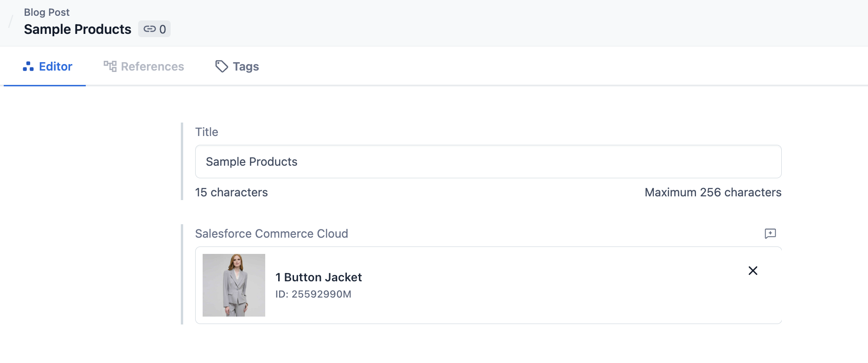Image resolution: width=868 pixels, height=363 pixels.
Task: Click the tag icon beside Tags
Action: [222, 66]
